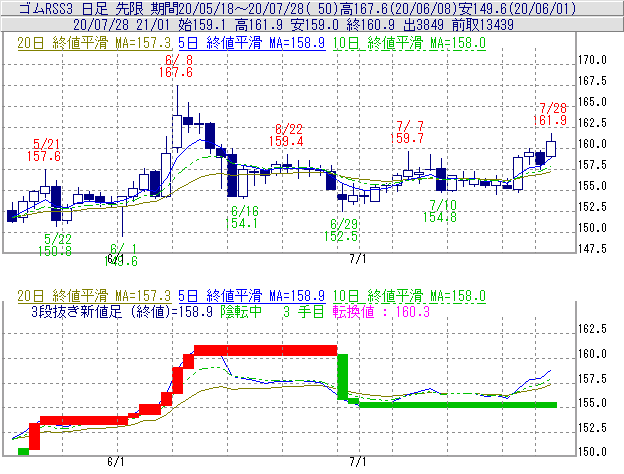Click the tall green vertical bar in the lower chart
The image size is (624, 474).
point(342,376)
